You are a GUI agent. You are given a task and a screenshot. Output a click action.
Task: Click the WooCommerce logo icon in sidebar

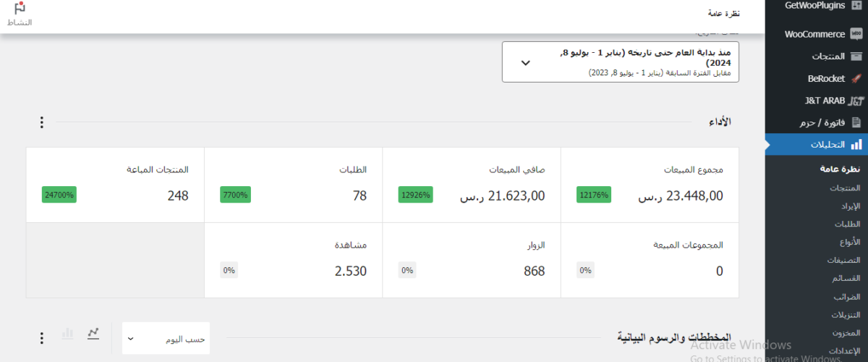pyautogui.click(x=856, y=34)
